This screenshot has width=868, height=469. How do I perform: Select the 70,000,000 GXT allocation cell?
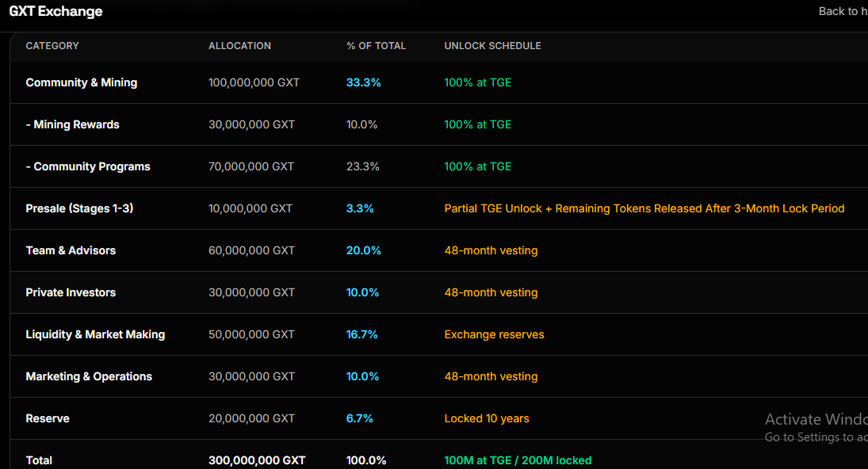tap(251, 166)
